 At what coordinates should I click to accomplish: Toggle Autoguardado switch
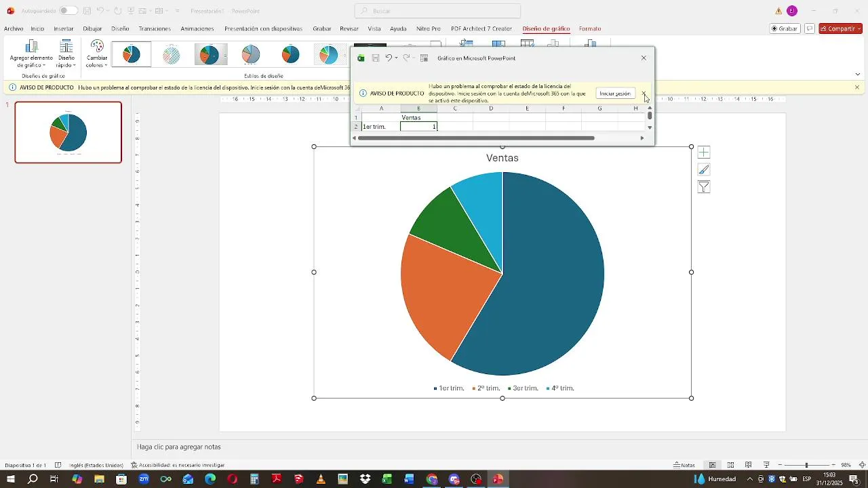(x=68, y=11)
